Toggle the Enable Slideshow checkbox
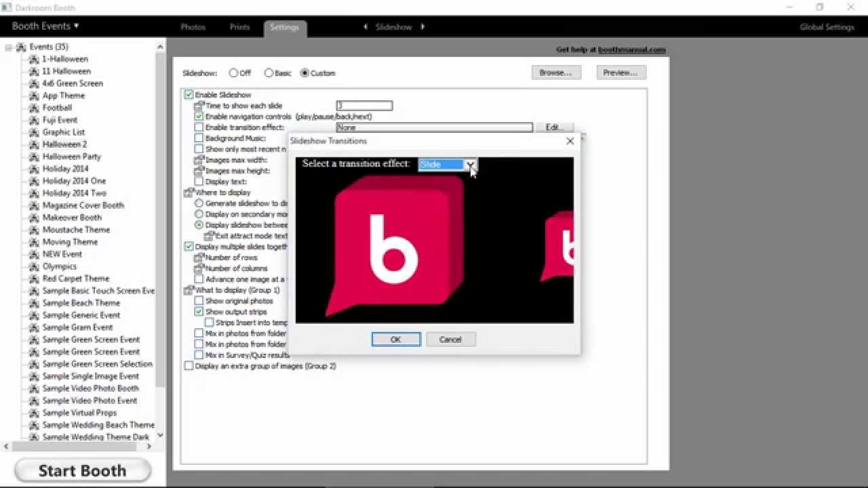868x488 pixels. click(189, 95)
